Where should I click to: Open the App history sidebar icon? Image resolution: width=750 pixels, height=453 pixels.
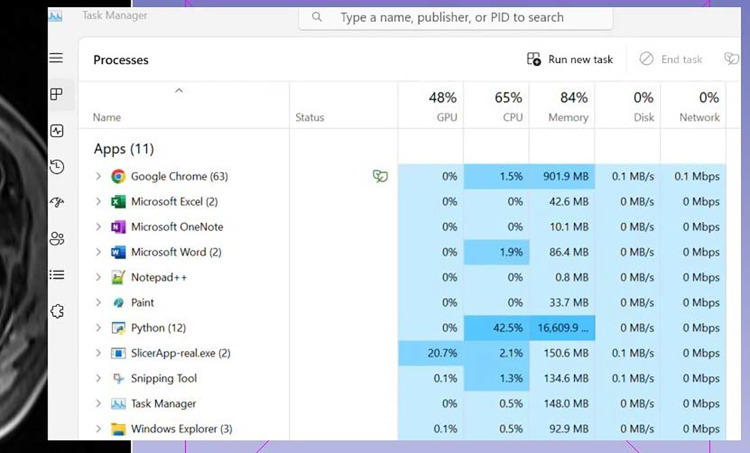pyautogui.click(x=57, y=167)
